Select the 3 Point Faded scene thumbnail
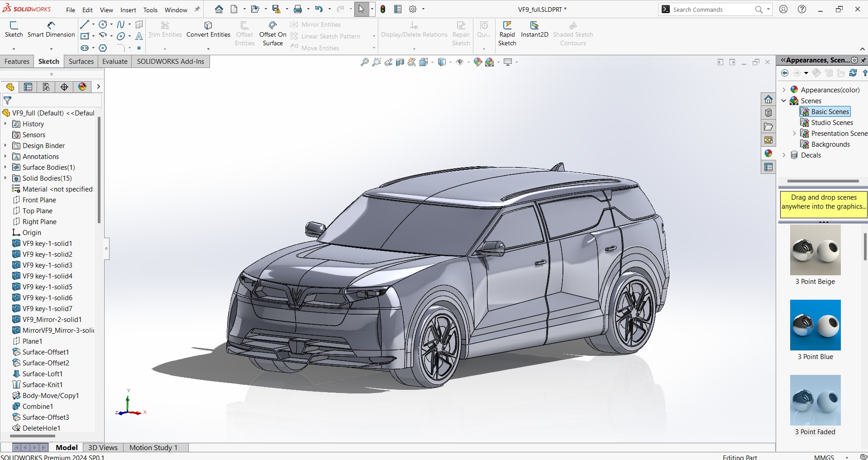Image resolution: width=868 pixels, height=460 pixels. click(x=815, y=400)
